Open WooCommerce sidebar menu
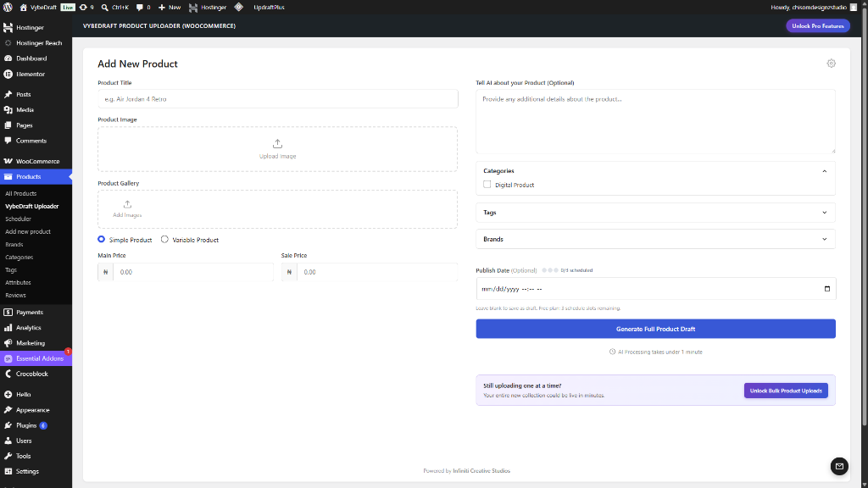 (x=36, y=161)
